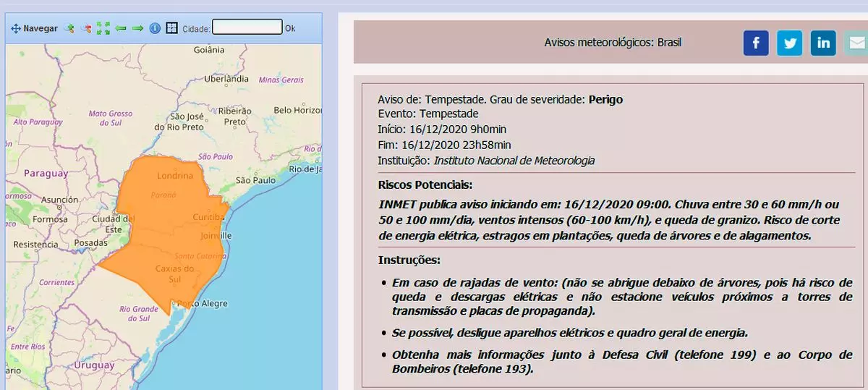
Task: Click Curitiba on the map
Action: pos(210,217)
